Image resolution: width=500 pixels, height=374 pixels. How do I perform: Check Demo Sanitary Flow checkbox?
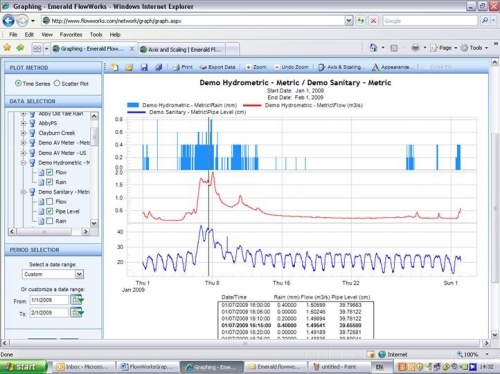pyautogui.click(x=50, y=201)
